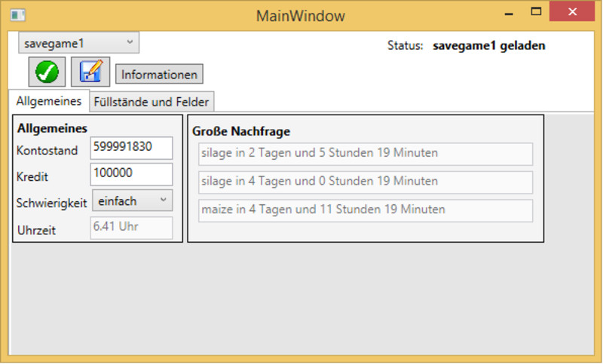Select the silage in 4 Tagen demand entry
This screenshot has width=603, height=364.
[366, 182]
